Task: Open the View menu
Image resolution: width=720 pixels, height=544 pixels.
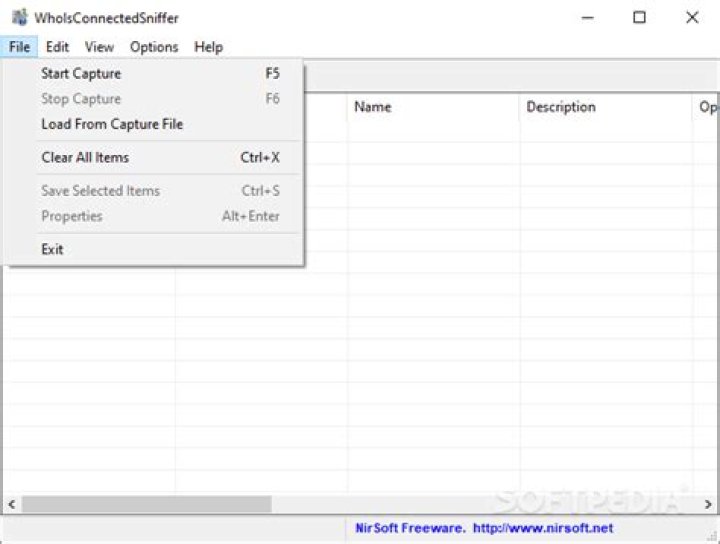Action: click(99, 47)
